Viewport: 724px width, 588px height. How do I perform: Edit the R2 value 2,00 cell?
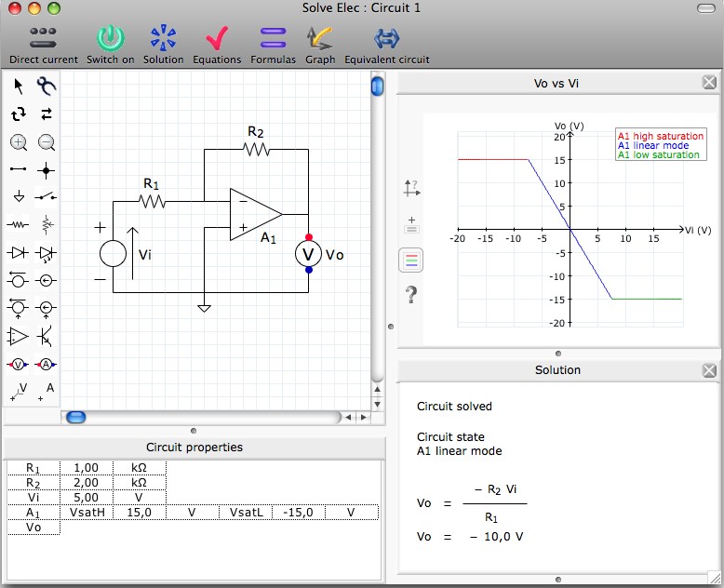[x=87, y=483]
